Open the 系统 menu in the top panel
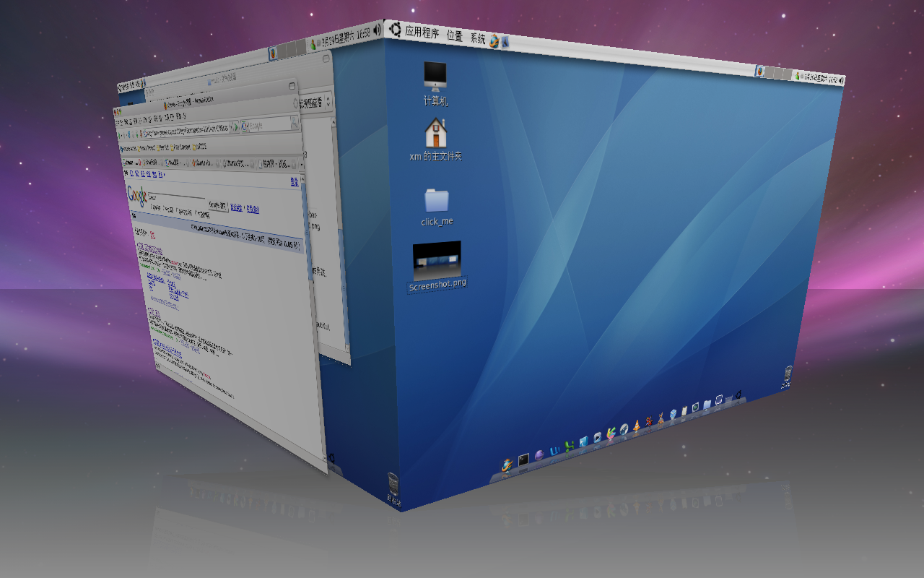The width and height of the screenshot is (924, 578). 478,38
